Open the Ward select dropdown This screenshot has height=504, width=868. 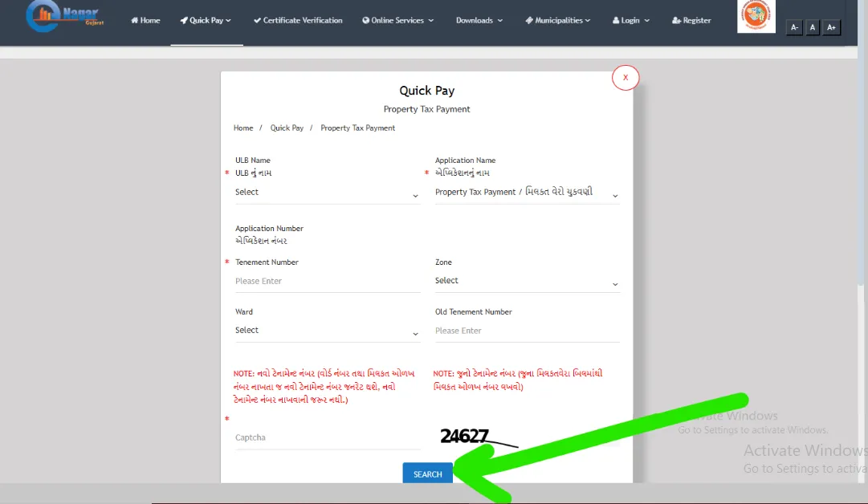pos(327,330)
